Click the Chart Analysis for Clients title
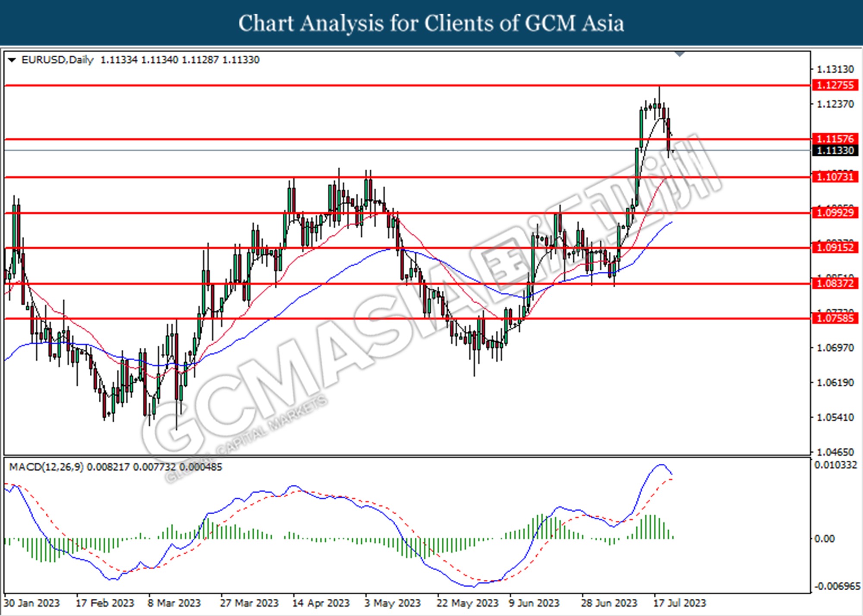The image size is (863, 616). pos(431,23)
